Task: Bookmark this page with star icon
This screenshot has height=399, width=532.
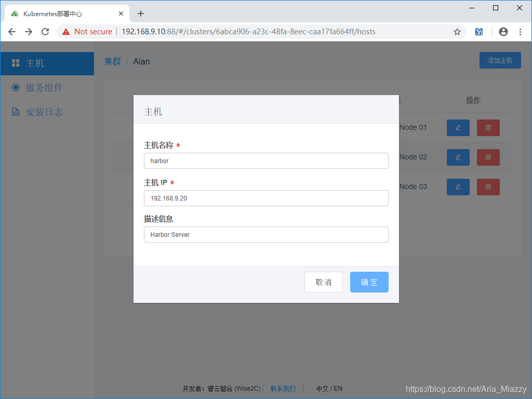Action: pos(457,32)
